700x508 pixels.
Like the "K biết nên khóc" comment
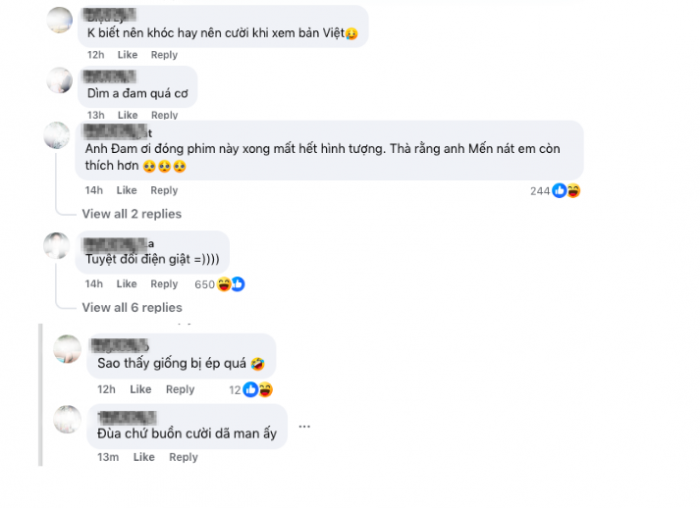click(x=127, y=55)
